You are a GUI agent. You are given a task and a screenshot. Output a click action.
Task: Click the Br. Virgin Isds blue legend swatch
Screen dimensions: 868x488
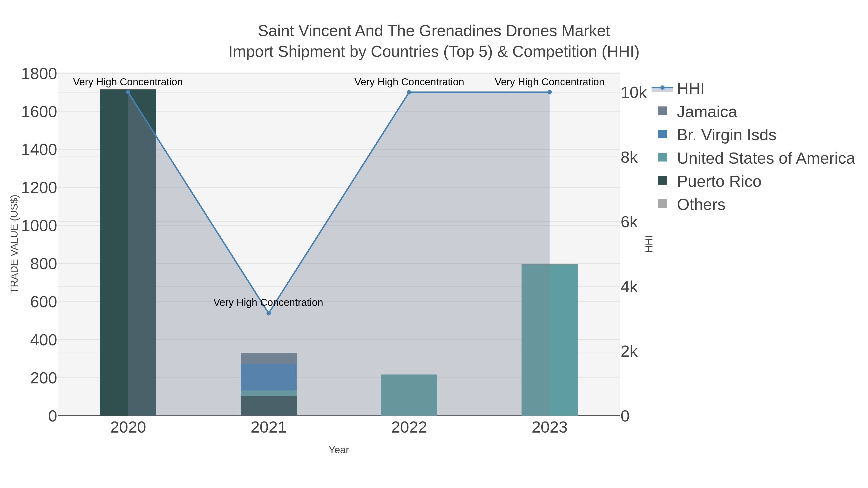coord(662,134)
